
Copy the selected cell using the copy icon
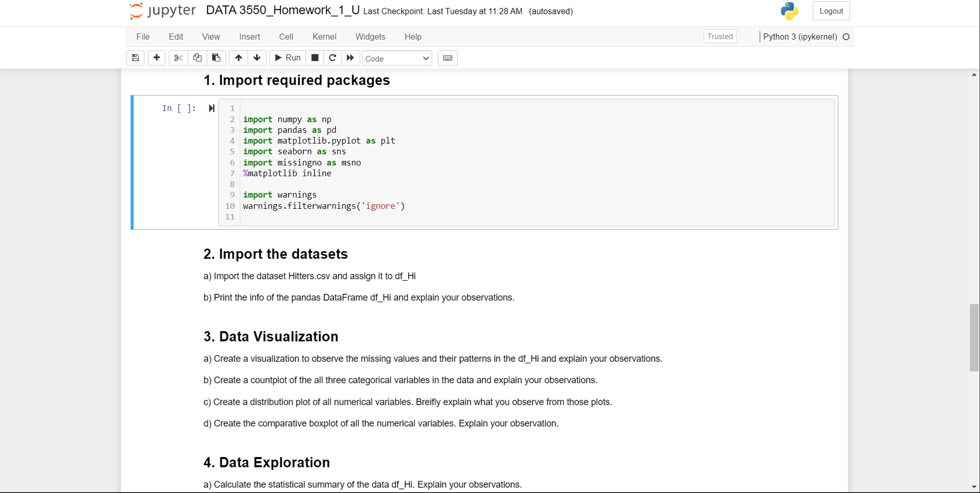point(197,58)
